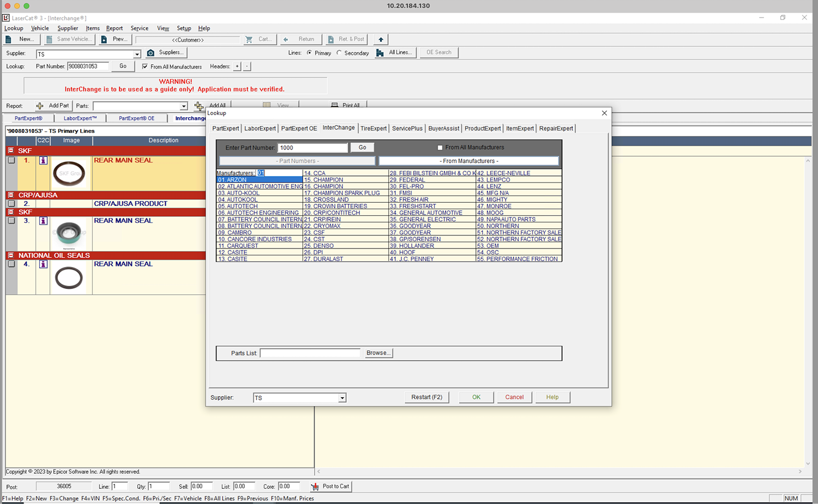The image size is (818, 504).
Task: Click the Headers minus button
Action: click(247, 66)
